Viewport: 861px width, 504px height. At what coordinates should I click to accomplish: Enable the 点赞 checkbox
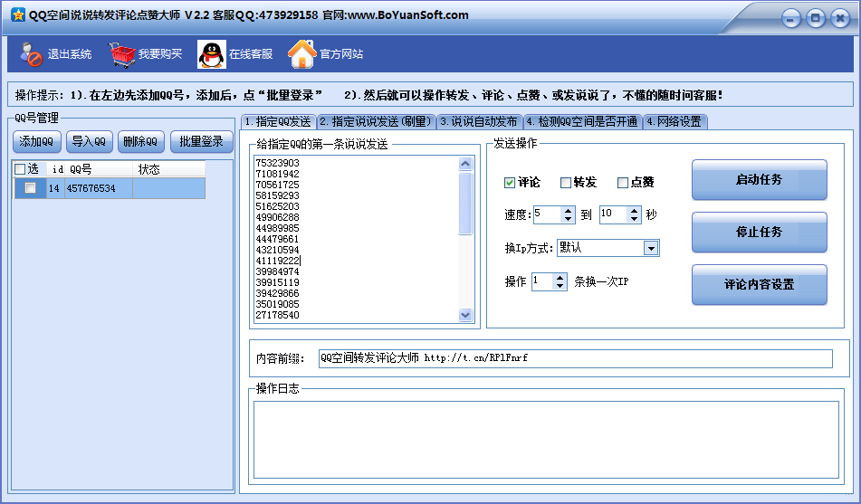tap(623, 183)
